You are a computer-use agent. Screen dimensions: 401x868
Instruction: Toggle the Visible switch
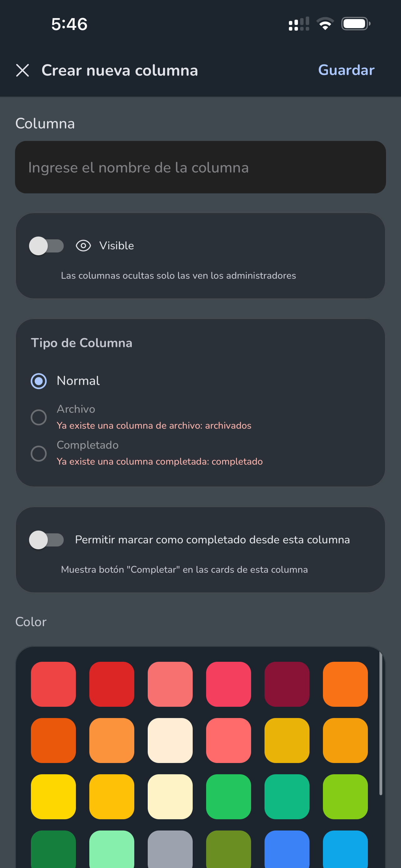(x=47, y=246)
